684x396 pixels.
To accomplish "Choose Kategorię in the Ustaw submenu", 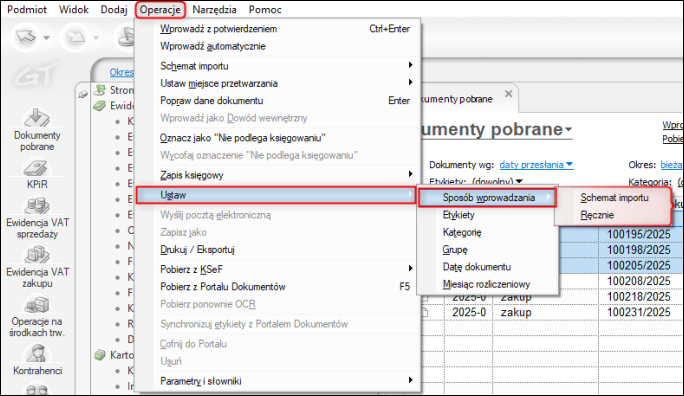I will pos(488,232).
